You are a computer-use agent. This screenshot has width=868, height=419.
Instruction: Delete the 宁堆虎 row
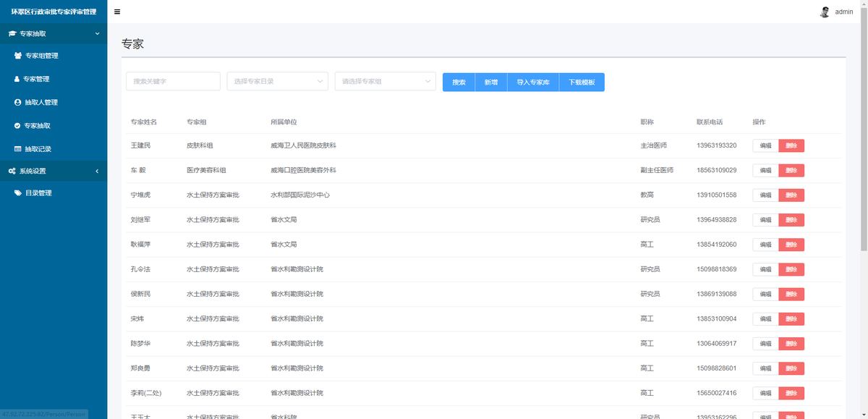791,195
